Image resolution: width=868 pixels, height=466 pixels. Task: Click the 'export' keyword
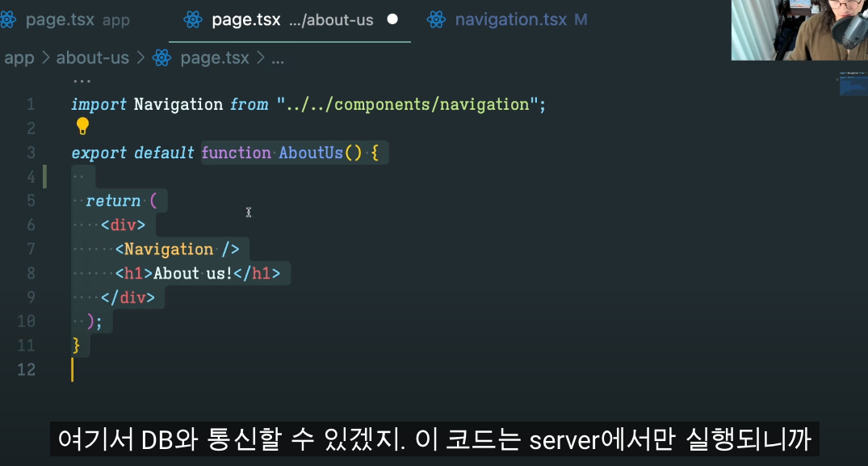(99, 153)
